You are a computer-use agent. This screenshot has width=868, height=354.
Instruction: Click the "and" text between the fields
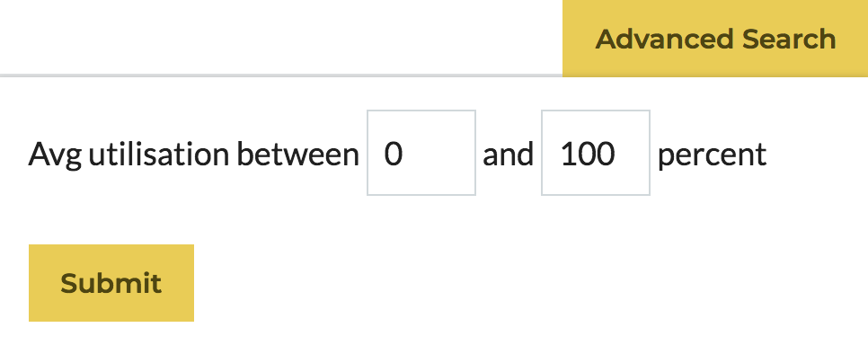pyautogui.click(x=509, y=155)
